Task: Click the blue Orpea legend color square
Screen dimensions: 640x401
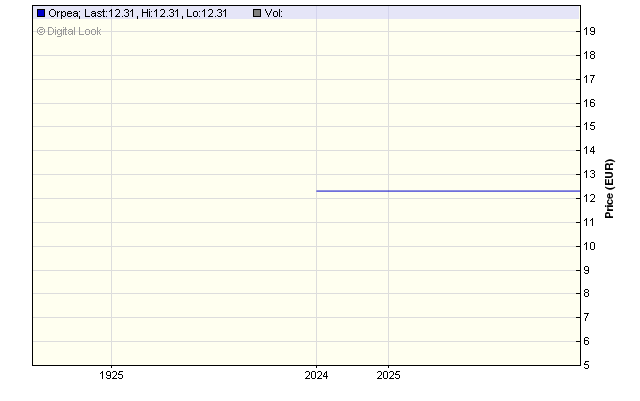Action: (41, 13)
